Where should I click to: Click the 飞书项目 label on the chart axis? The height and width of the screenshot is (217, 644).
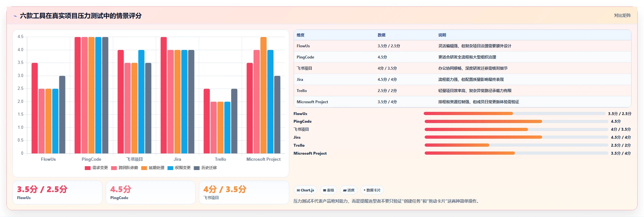135,159
